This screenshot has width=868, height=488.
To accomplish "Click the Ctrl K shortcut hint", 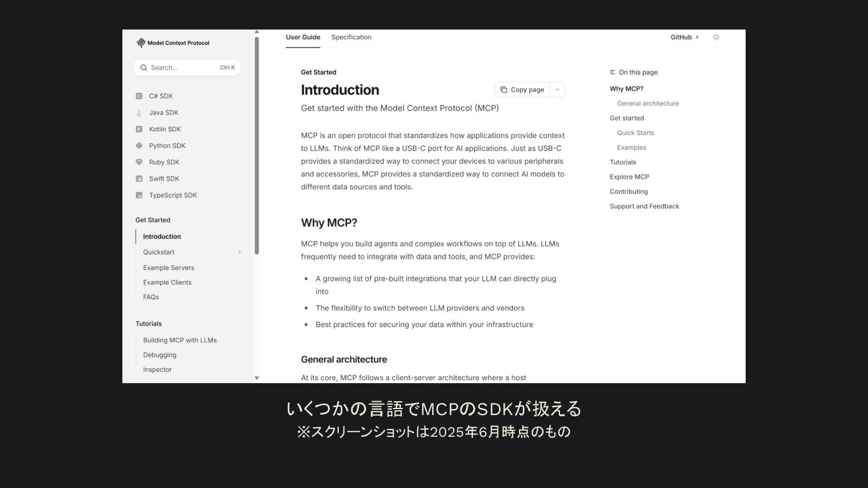I will coord(227,67).
